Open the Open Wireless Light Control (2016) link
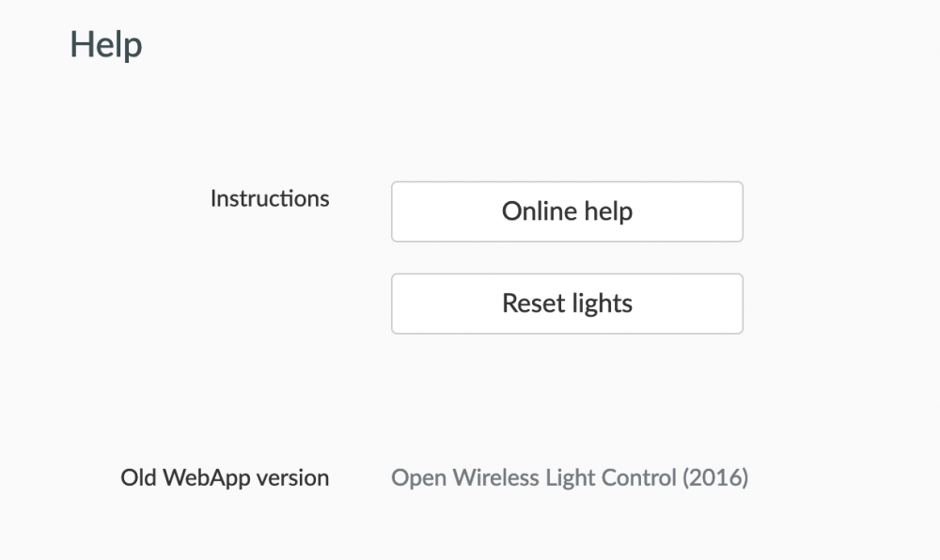The height and width of the screenshot is (560, 940). coord(569,477)
